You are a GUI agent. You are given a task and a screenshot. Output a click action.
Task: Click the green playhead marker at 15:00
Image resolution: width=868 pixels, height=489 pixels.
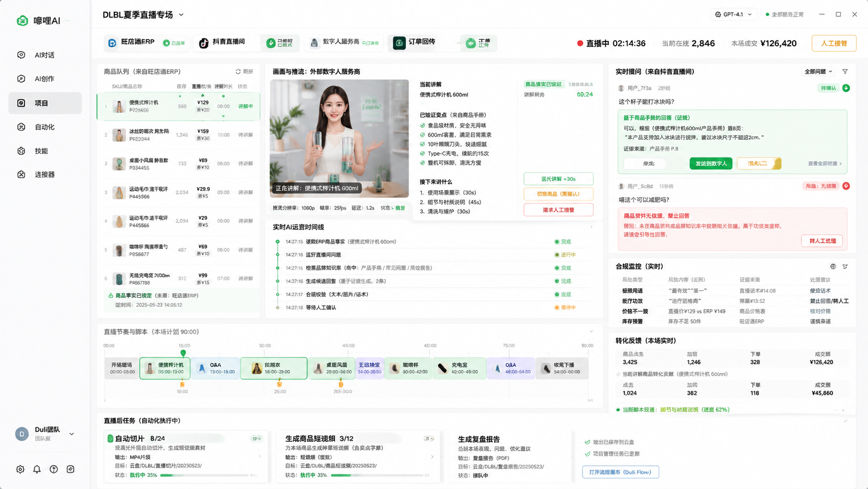point(183,353)
